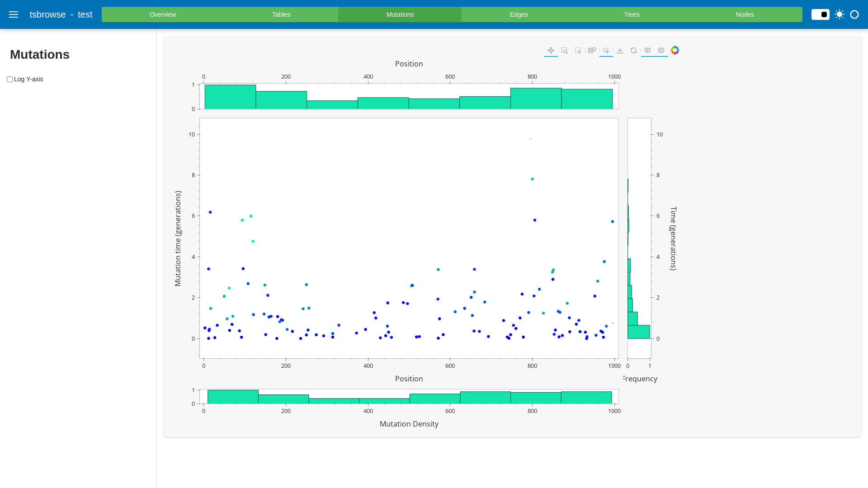Choose the Box Select tool
The image size is (868, 488).
click(x=578, y=51)
